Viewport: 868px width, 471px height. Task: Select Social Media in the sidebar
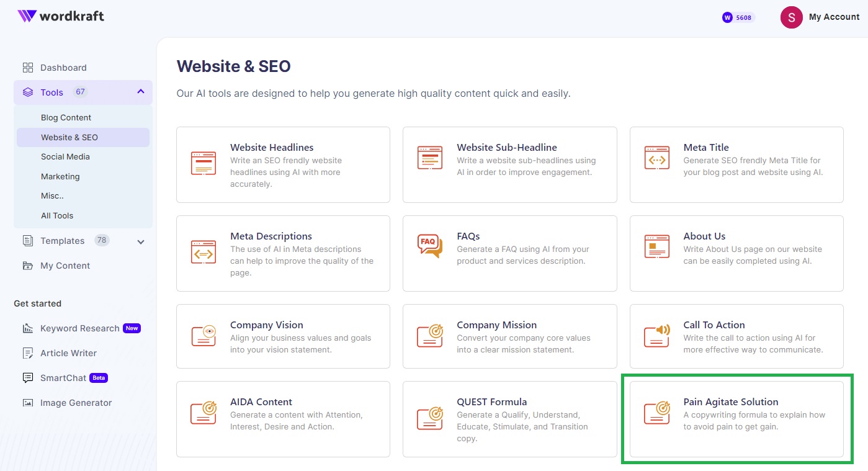(65, 157)
